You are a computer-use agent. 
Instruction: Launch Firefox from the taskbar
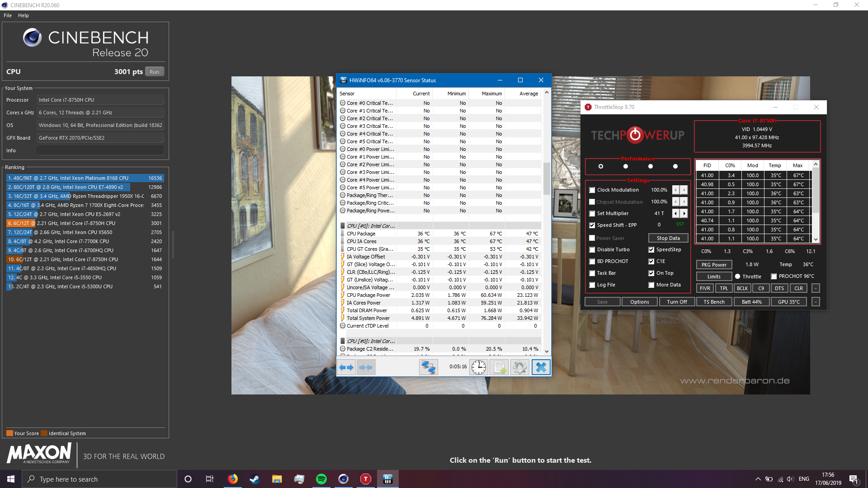point(232,479)
